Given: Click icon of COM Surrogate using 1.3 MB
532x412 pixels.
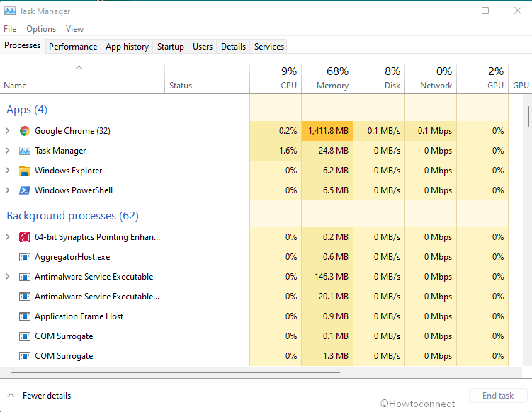Looking at the screenshot, I should [24, 356].
